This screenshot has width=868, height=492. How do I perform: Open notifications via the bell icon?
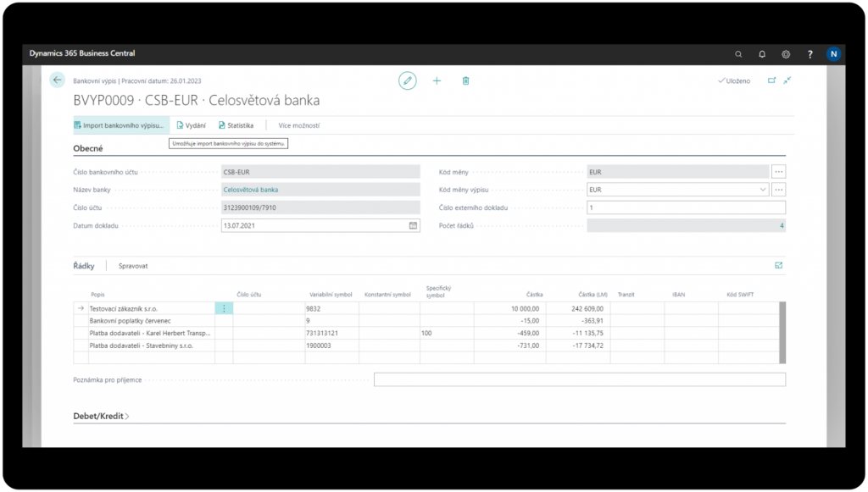click(x=762, y=54)
